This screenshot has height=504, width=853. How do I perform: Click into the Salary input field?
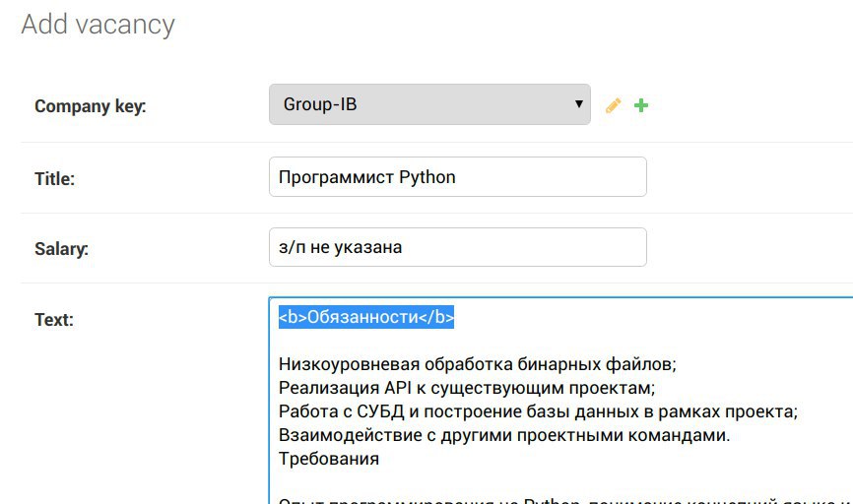point(457,247)
